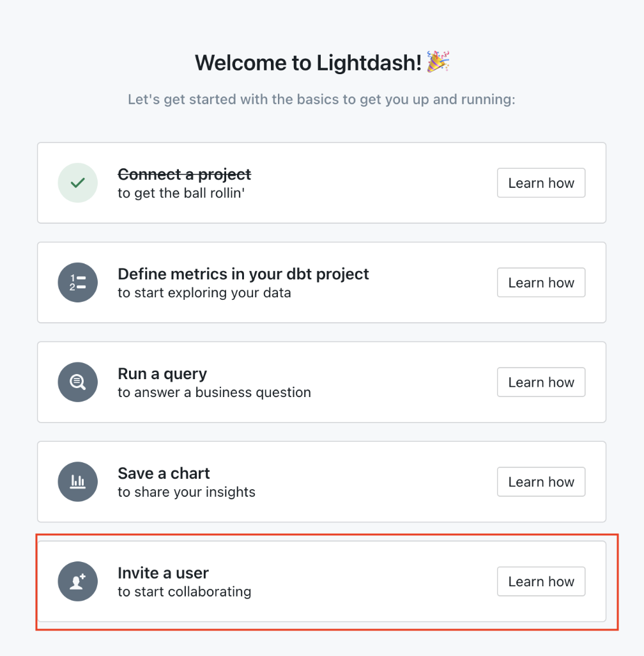Click the crossed-out Connect a project text
Image resolution: width=644 pixels, height=656 pixels.
click(x=183, y=174)
